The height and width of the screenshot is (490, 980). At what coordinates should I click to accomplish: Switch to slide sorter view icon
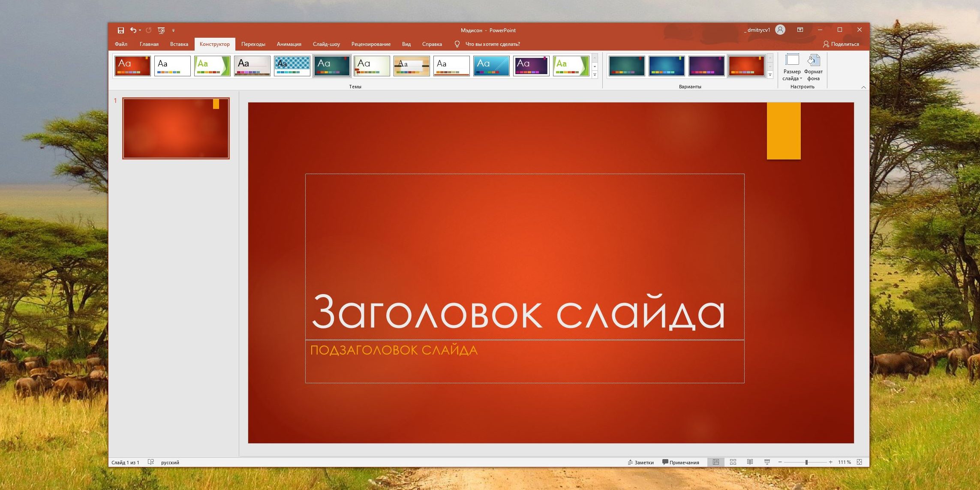[733, 462]
